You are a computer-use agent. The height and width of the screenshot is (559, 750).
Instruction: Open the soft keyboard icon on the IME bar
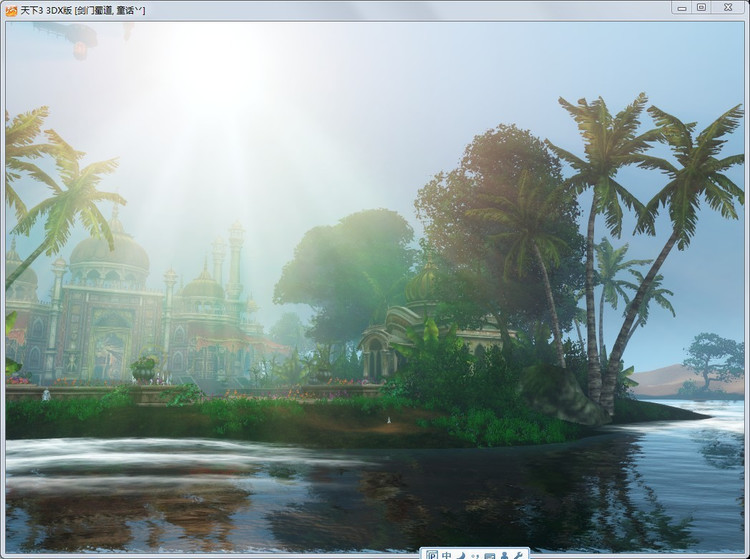(489, 556)
